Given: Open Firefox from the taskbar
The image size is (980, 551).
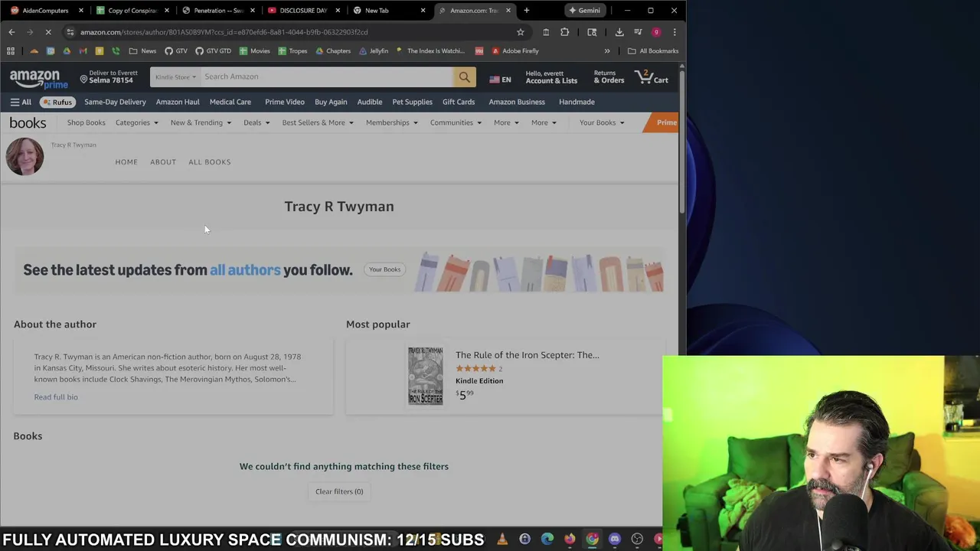Looking at the screenshot, I should click(x=570, y=540).
